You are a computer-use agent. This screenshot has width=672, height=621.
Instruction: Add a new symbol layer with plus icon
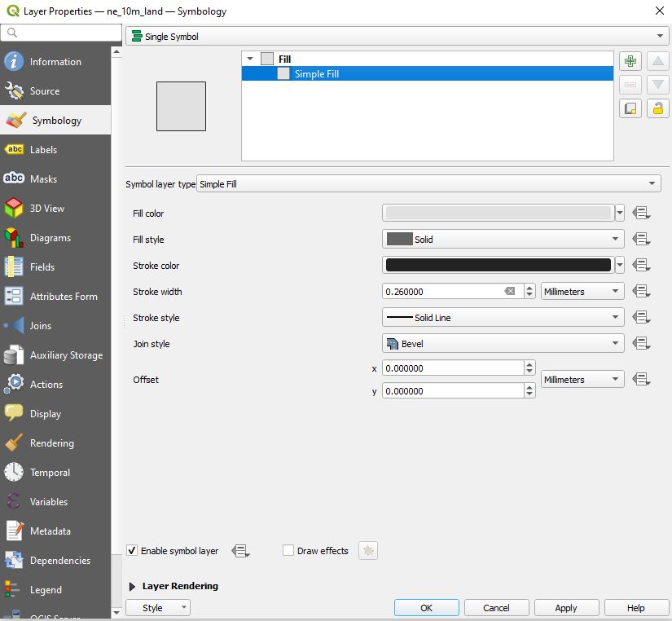tap(630, 61)
